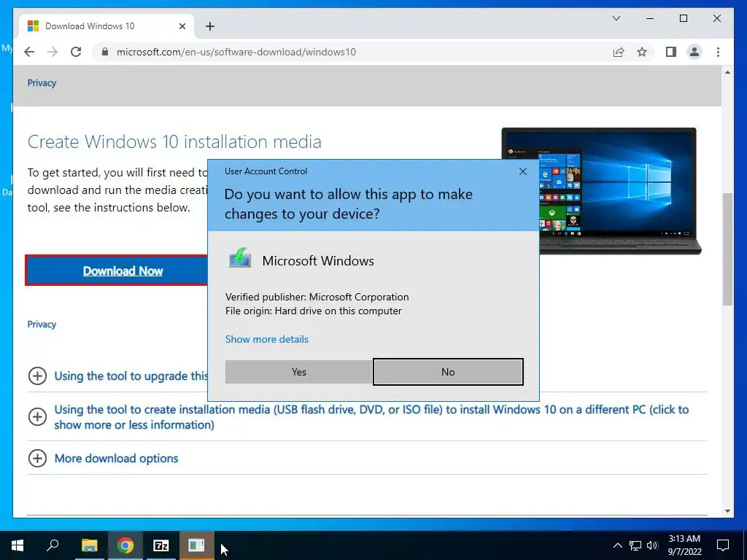Open File Explorer from taskbar
The image size is (747, 560).
pos(89,545)
